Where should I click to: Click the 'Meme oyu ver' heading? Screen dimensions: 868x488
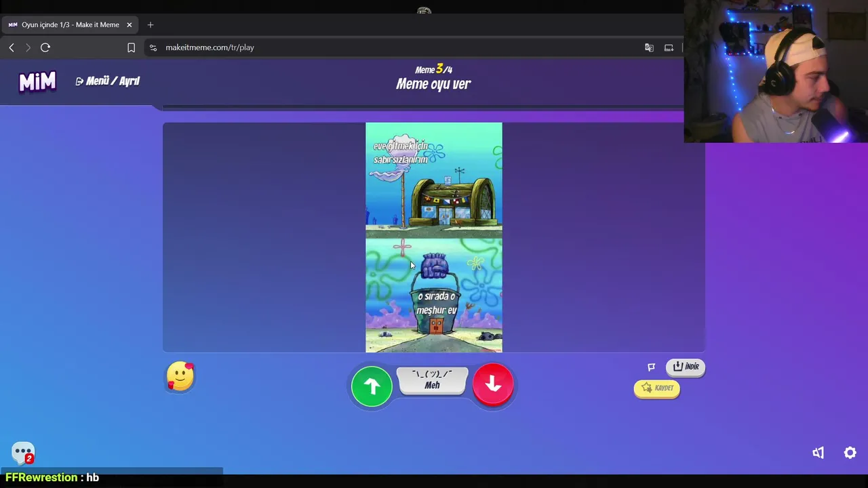tap(433, 84)
